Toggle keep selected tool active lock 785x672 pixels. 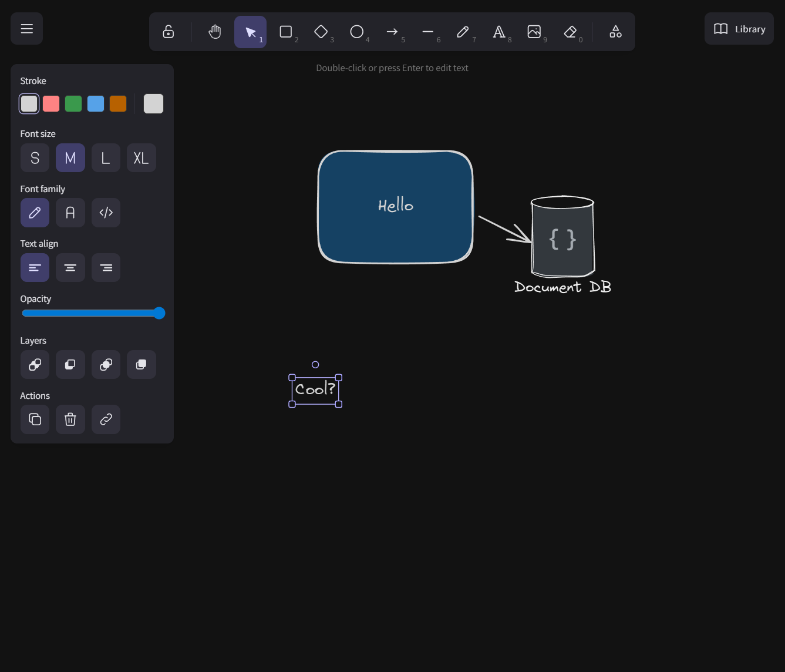(x=169, y=32)
